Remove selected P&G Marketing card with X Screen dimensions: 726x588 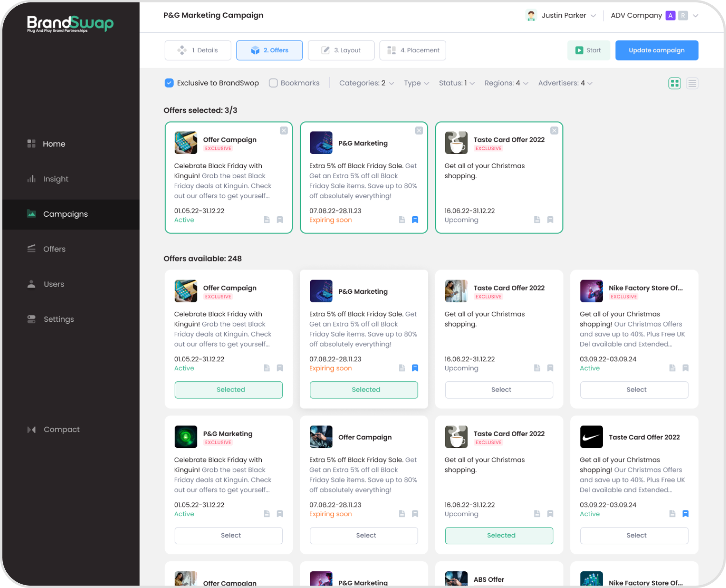419,130
